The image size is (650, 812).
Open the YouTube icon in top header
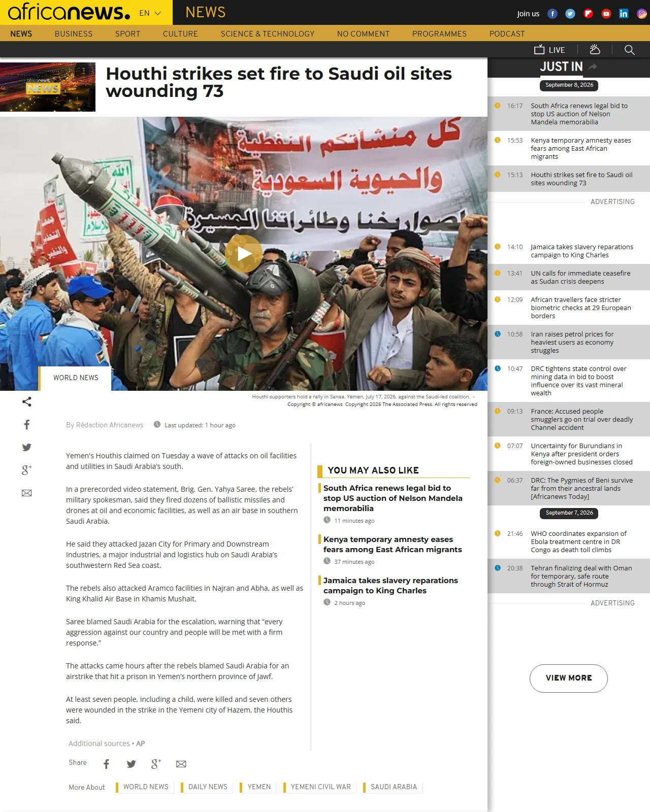(606, 14)
